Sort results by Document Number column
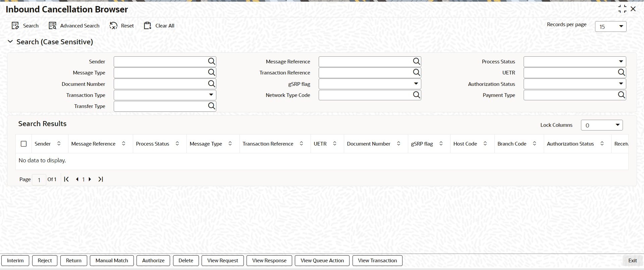The image size is (644, 270). click(x=398, y=144)
